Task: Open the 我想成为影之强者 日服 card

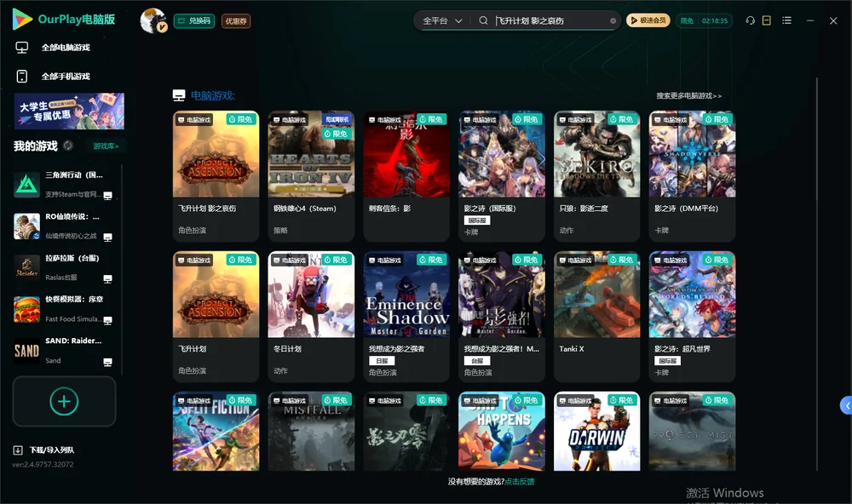Action: pyautogui.click(x=406, y=317)
